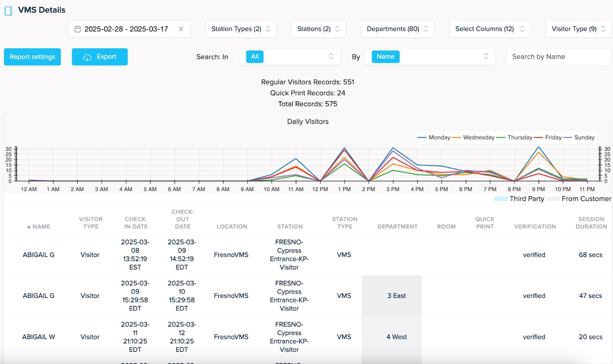Toggle Monday series in chart legend
Viewport: 613px width, 364px height.
(x=434, y=137)
